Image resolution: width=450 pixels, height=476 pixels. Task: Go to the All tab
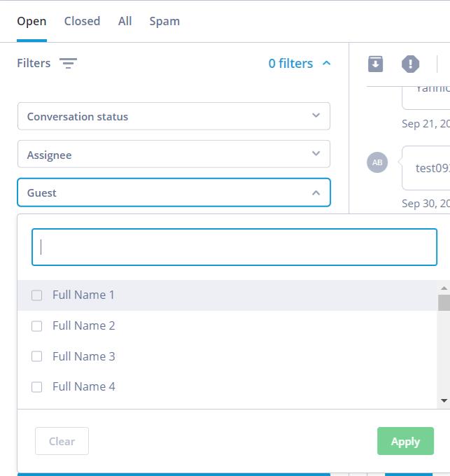click(x=125, y=21)
